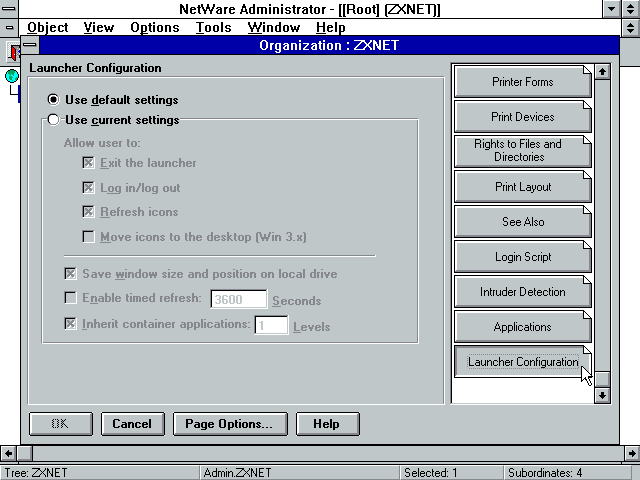Click the Cancel button
Screen dimensions: 640x480
[133, 424]
